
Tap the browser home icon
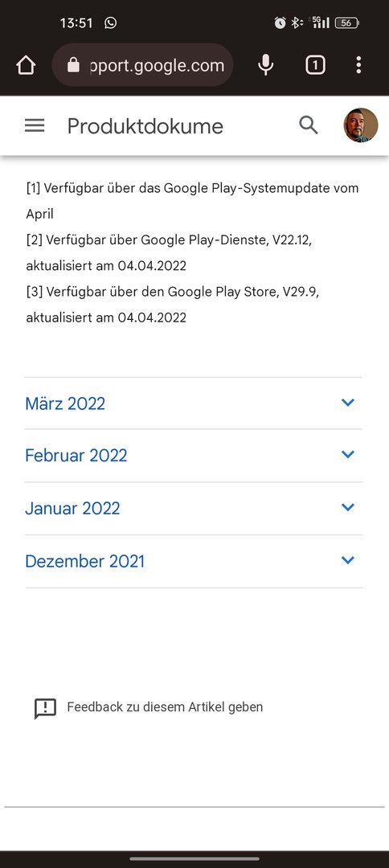click(x=26, y=65)
